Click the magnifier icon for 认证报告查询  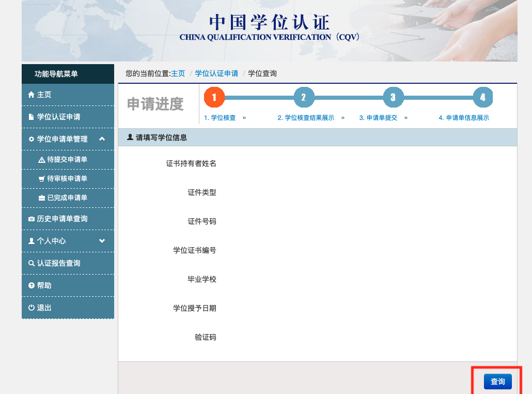(x=32, y=263)
